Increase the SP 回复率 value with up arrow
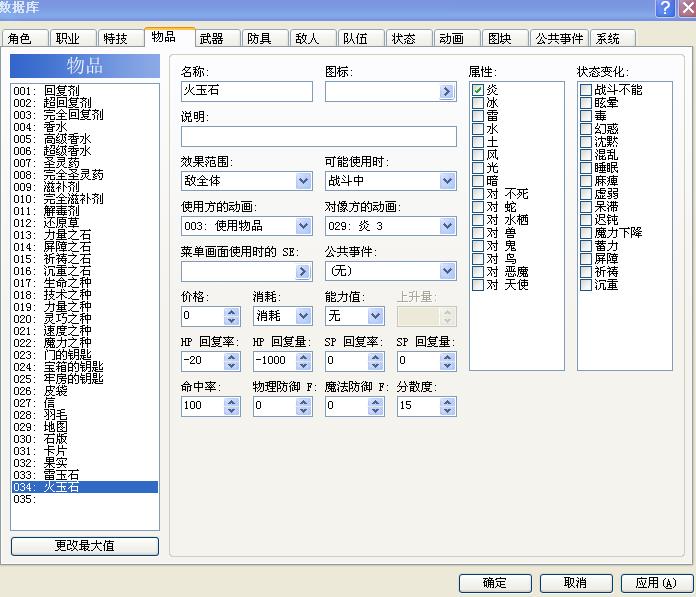 (x=376, y=357)
